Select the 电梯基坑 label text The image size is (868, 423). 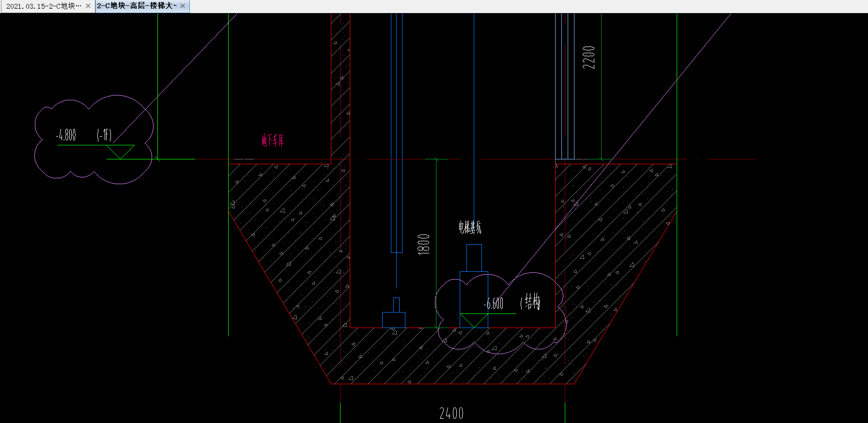470,227
